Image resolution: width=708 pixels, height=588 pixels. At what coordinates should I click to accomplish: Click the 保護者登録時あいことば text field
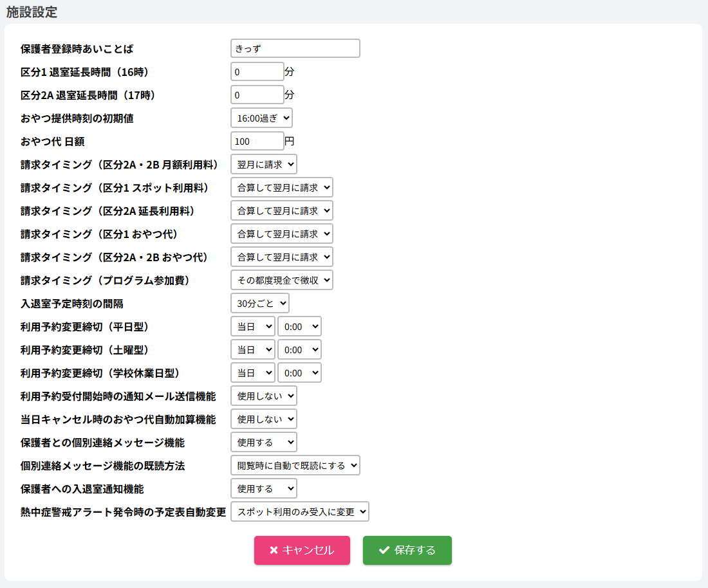(x=295, y=48)
